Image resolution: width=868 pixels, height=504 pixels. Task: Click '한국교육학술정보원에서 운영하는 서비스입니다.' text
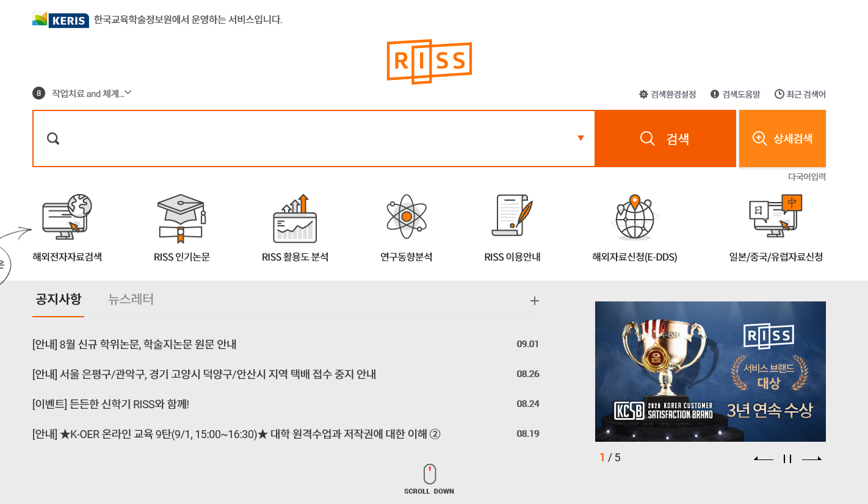click(x=188, y=20)
